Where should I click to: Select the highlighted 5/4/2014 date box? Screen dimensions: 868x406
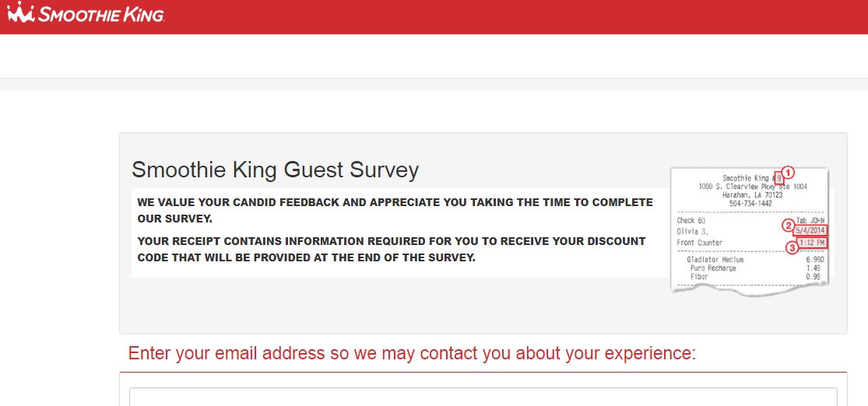[810, 231]
